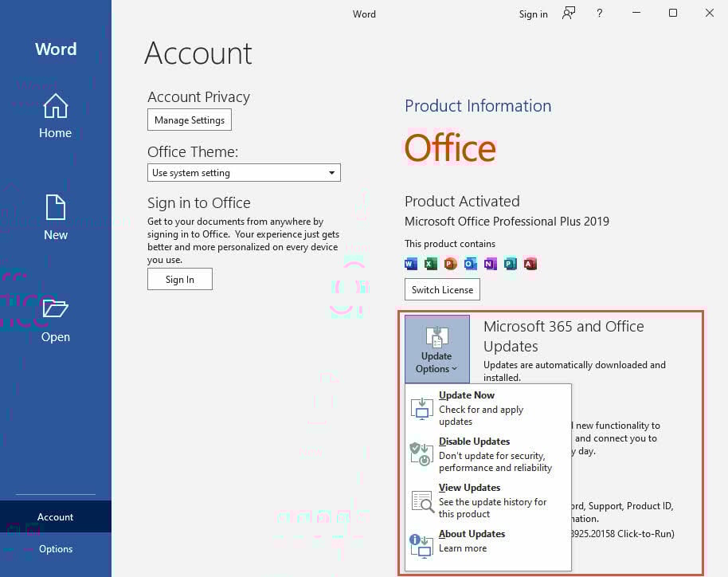Click the Excel app icon under product contains
Viewport: 728px width, 577px height.
[431, 264]
